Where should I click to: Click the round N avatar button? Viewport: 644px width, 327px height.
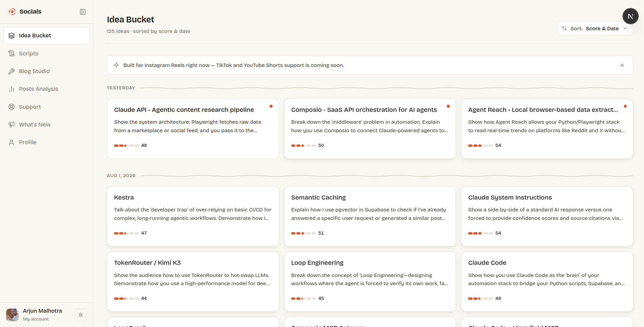point(630,16)
